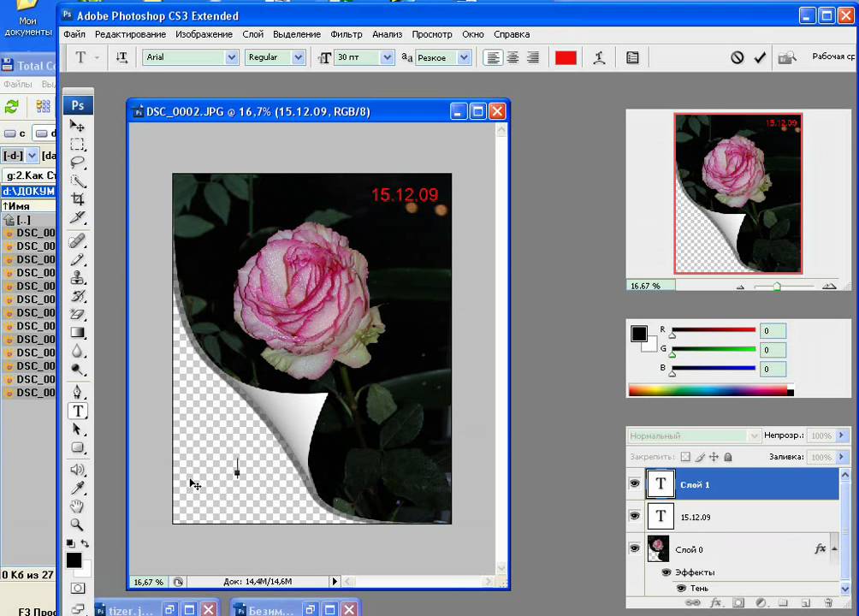Select the Brush tool

click(77, 260)
